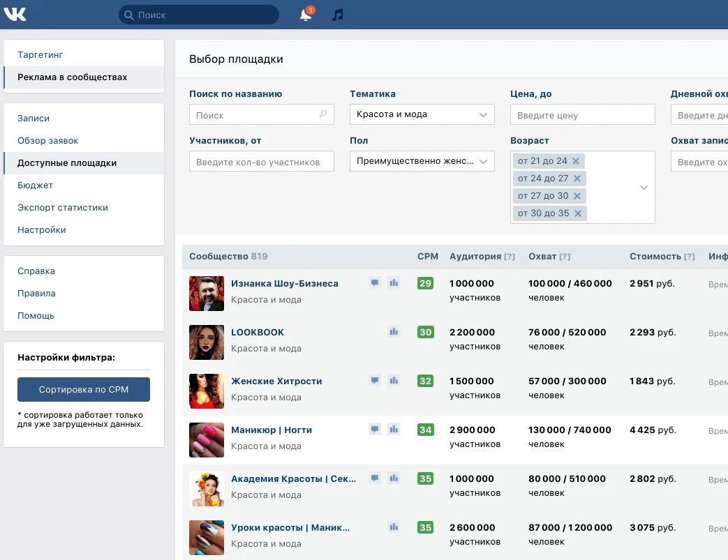Open the music note icon

[x=338, y=15]
